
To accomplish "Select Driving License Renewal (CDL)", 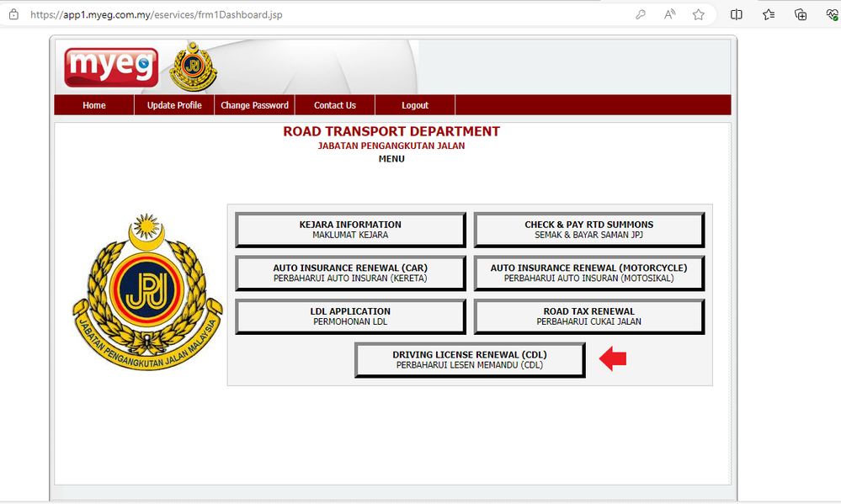I will coord(470,359).
